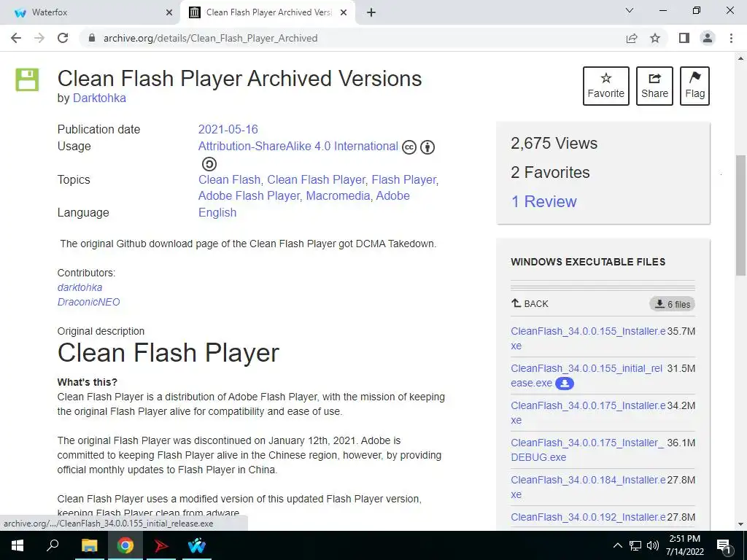Download CleanFlash_34.0.0.175_Installer.exe
747x560 pixels.
click(588, 413)
